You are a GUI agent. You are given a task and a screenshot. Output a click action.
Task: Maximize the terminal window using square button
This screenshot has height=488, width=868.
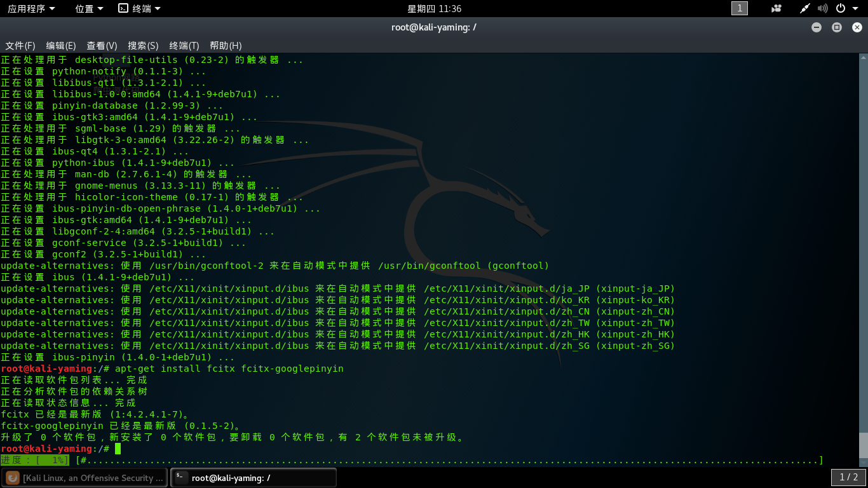(837, 27)
